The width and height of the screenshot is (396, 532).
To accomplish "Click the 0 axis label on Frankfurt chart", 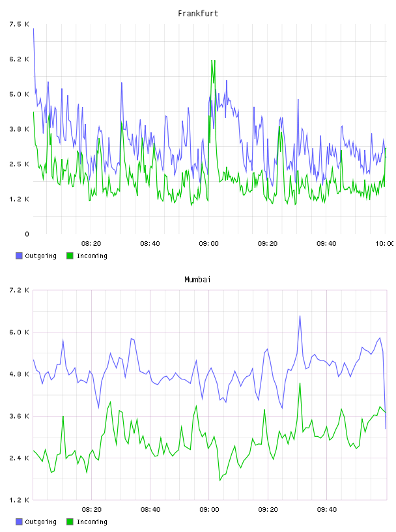I will [27, 234].
